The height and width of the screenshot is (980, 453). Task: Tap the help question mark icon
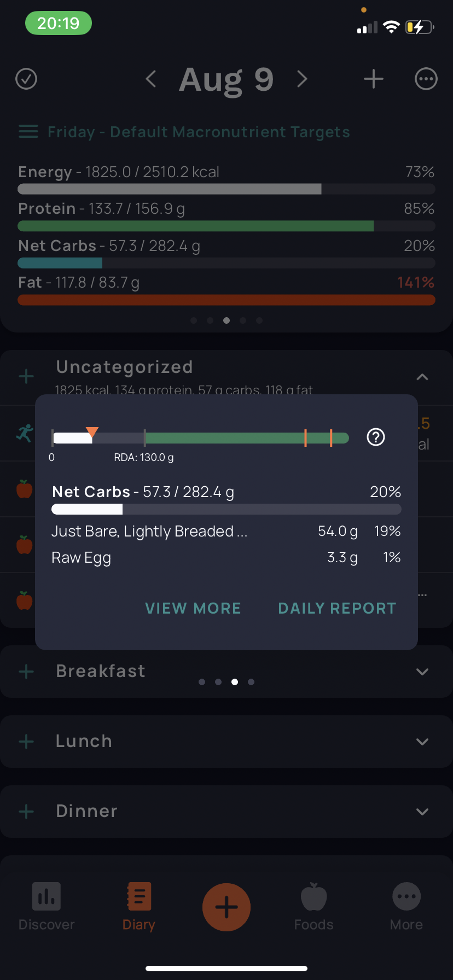click(x=376, y=437)
